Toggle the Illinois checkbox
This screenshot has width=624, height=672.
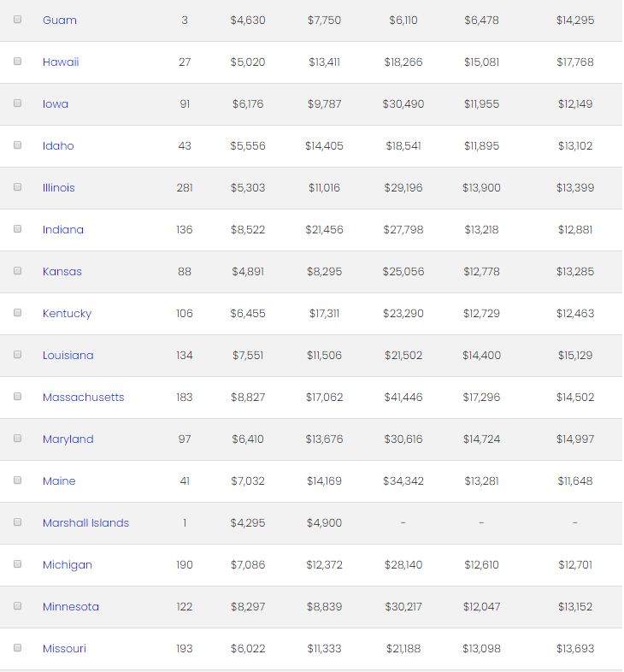click(x=17, y=186)
